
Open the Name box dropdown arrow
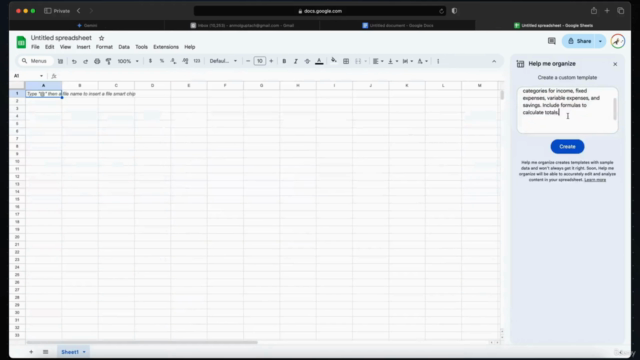tap(41, 76)
